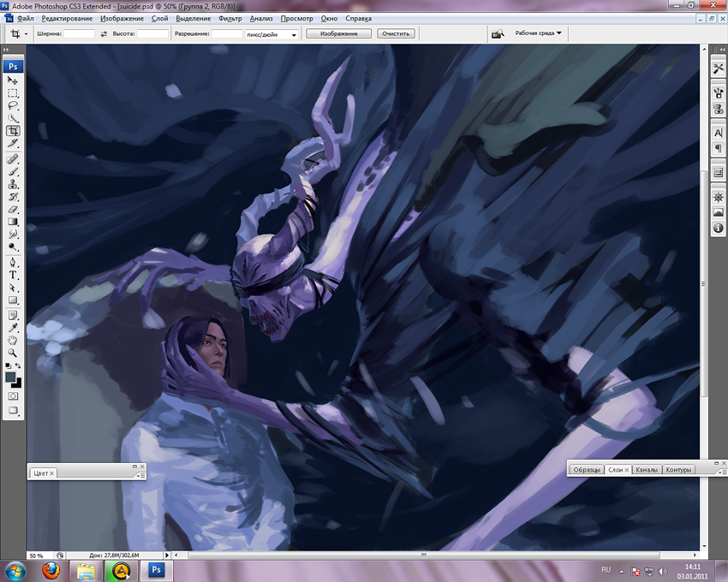Select the Rectangular Marquee tool
The height and width of the screenshot is (582, 728).
[13, 93]
